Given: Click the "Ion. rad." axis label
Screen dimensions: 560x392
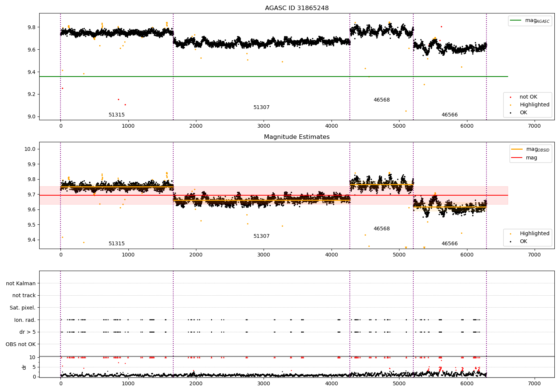Looking at the screenshot, I should click(x=25, y=320).
